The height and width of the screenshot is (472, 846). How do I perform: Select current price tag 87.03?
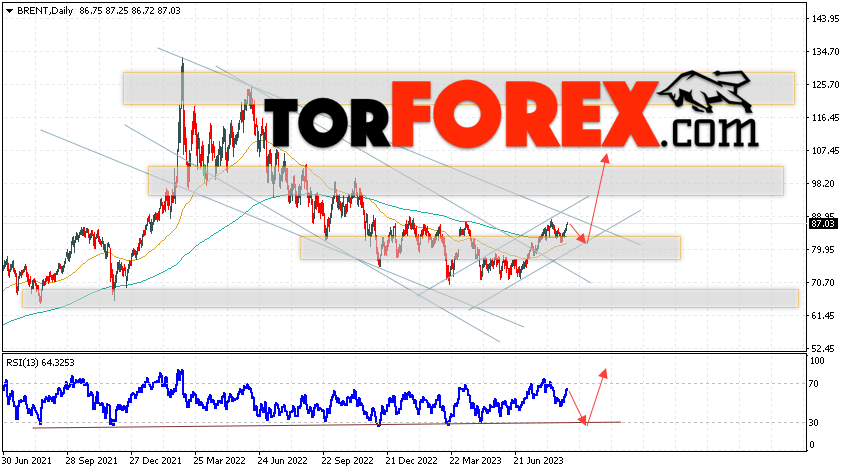[822, 224]
